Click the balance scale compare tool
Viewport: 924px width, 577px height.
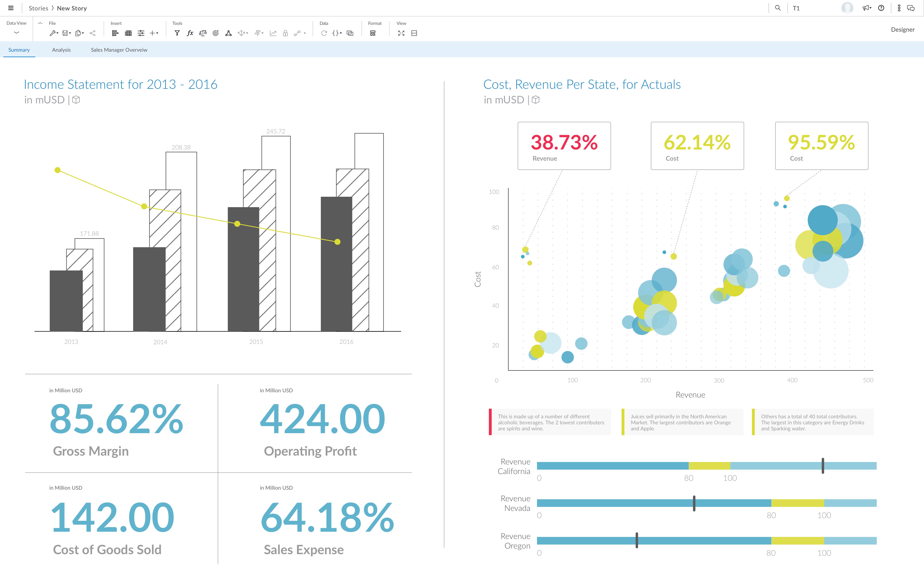[x=203, y=33]
